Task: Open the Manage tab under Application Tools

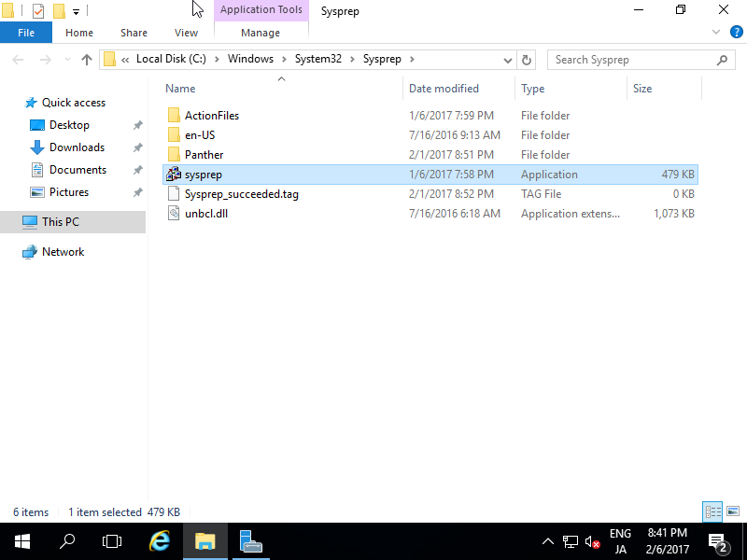Action: (261, 32)
